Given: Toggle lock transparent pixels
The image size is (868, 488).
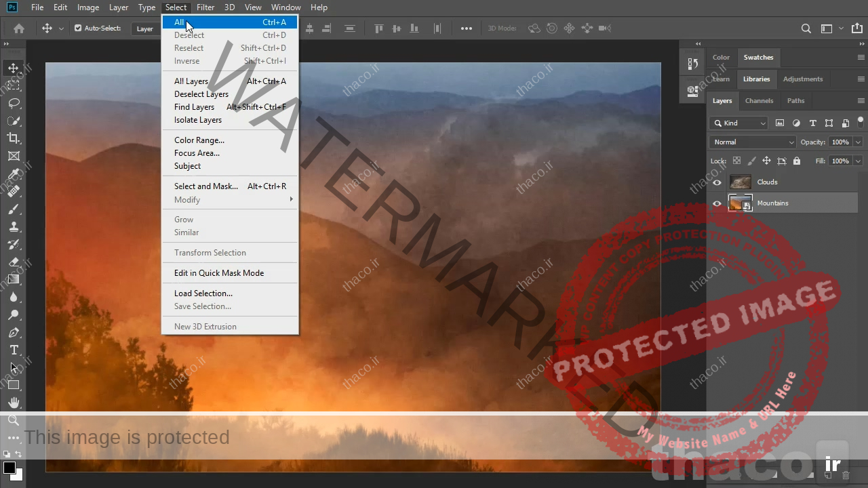Looking at the screenshot, I should 737,161.
